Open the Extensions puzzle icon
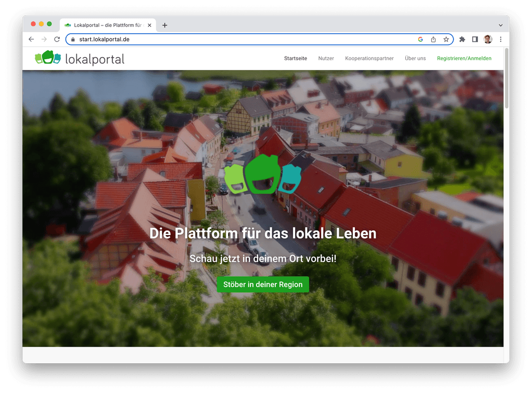 point(462,39)
